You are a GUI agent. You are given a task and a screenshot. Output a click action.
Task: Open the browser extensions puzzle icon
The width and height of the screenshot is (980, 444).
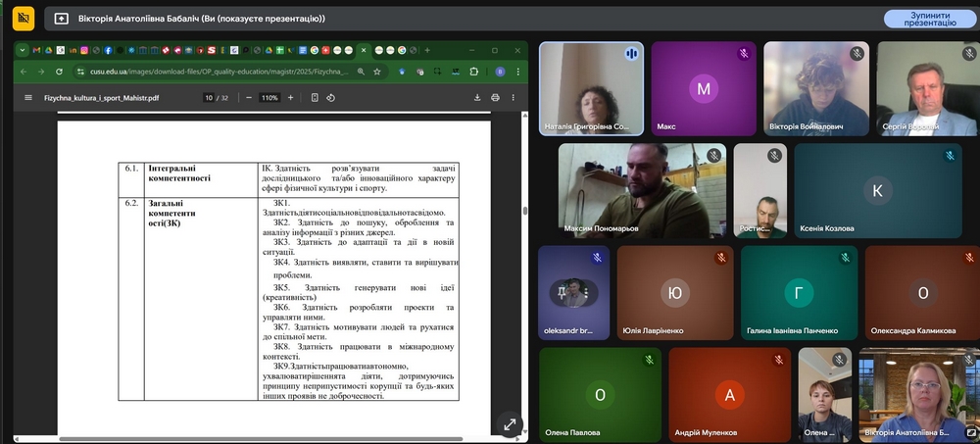pyautogui.click(x=475, y=72)
